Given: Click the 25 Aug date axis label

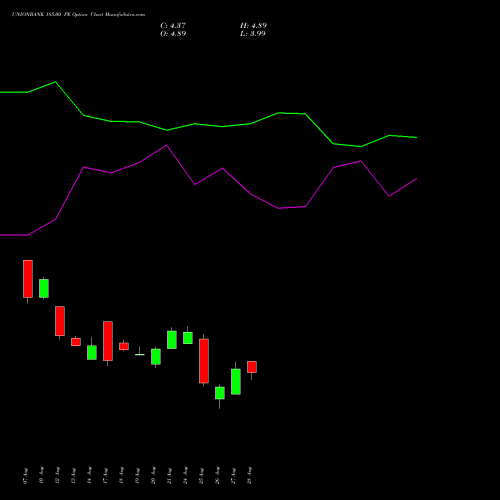Looking at the screenshot, I should click(201, 476).
